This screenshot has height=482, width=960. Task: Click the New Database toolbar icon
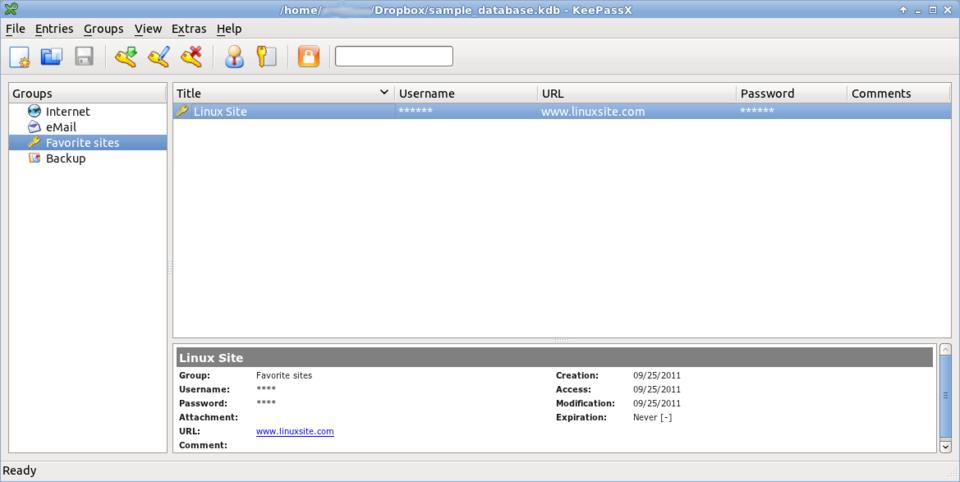(20, 56)
